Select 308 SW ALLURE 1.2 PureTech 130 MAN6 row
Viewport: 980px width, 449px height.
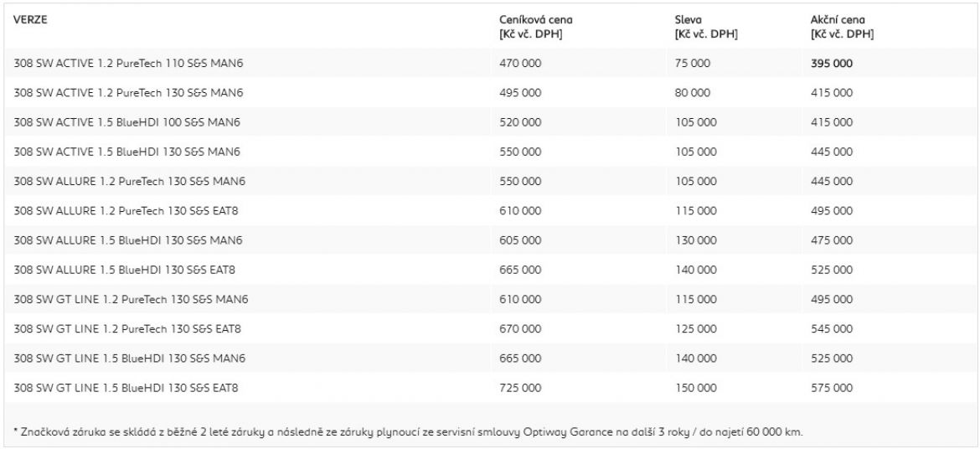click(490, 181)
